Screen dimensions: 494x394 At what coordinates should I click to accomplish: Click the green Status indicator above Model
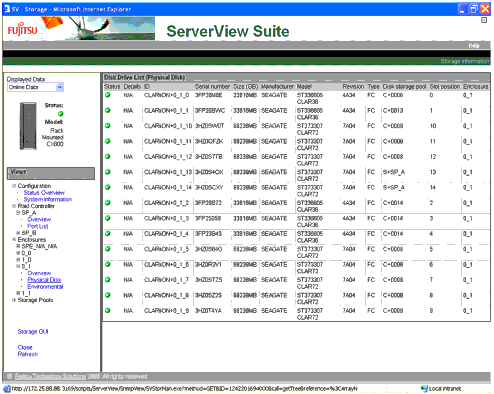coord(60,113)
